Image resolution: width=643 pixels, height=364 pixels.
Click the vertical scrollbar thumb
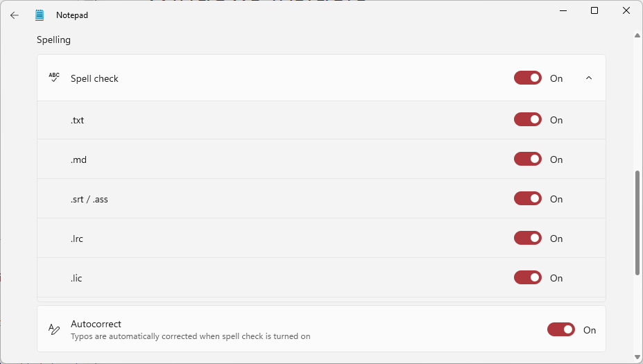pos(637,222)
